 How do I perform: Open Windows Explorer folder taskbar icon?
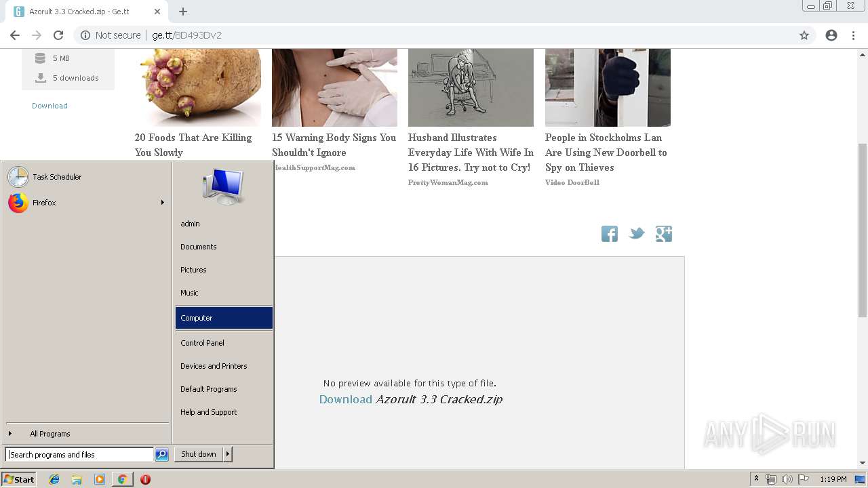click(77, 479)
